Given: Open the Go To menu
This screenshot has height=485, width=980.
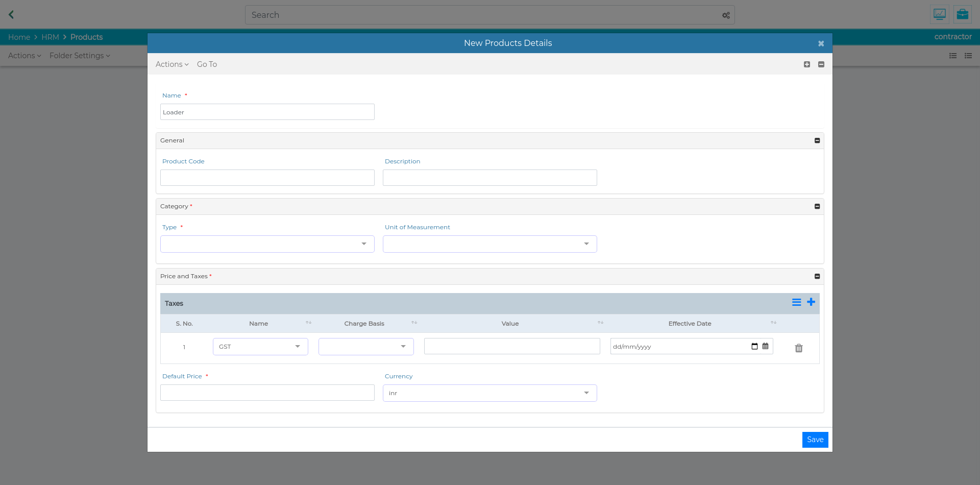Looking at the screenshot, I should tap(207, 64).
